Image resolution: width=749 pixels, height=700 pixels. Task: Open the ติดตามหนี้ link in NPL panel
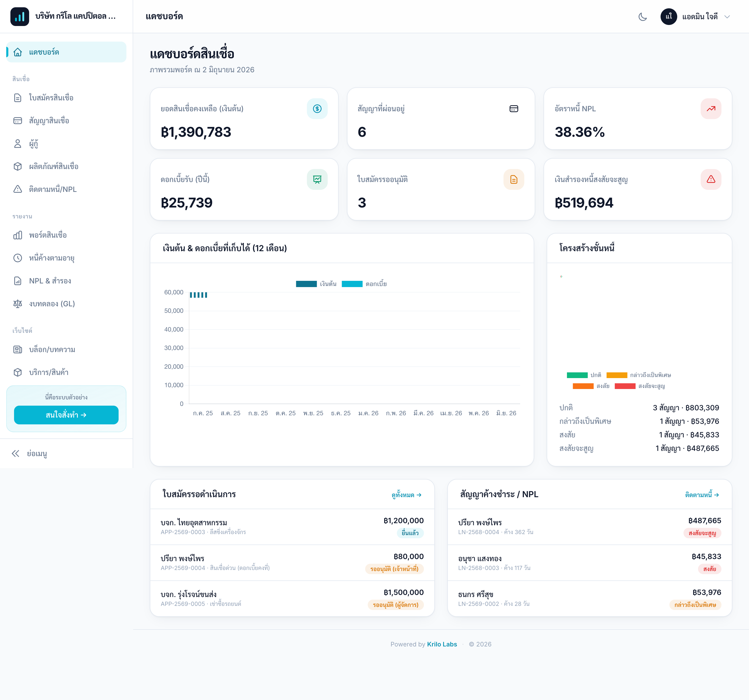702,495
